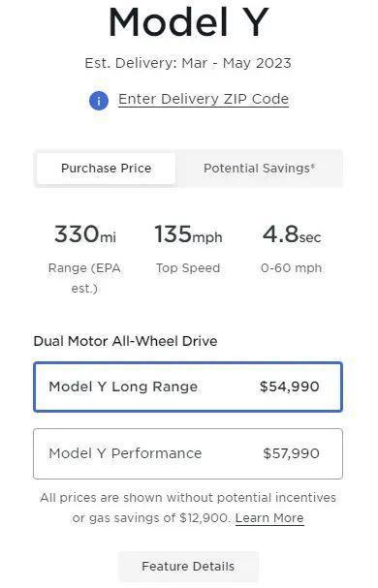Select the Model Y Long Range option
The width and height of the screenshot is (378, 588).
click(x=188, y=387)
